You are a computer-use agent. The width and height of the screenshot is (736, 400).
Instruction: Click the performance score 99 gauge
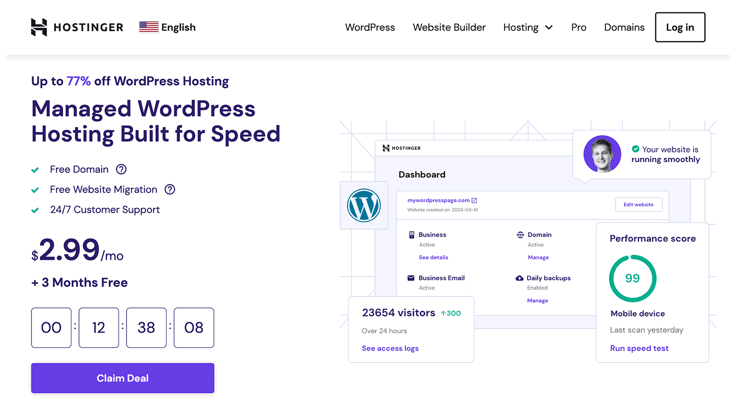point(632,278)
